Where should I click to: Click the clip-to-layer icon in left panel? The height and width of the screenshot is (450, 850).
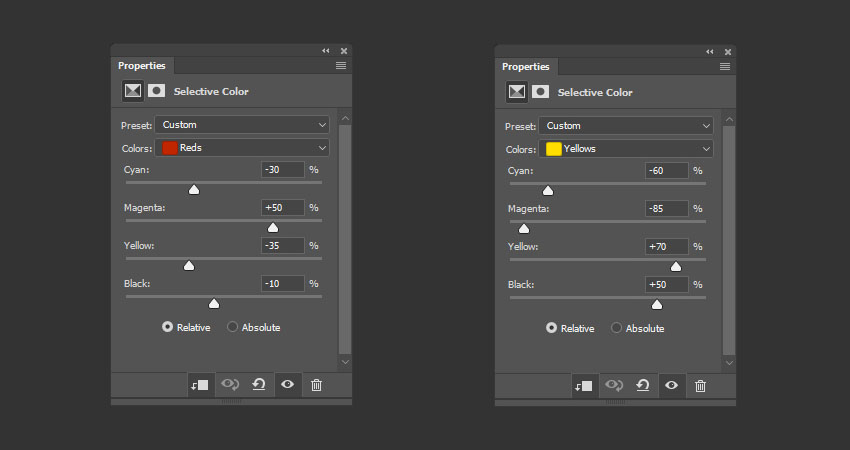pyautogui.click(x=200, y=385)
